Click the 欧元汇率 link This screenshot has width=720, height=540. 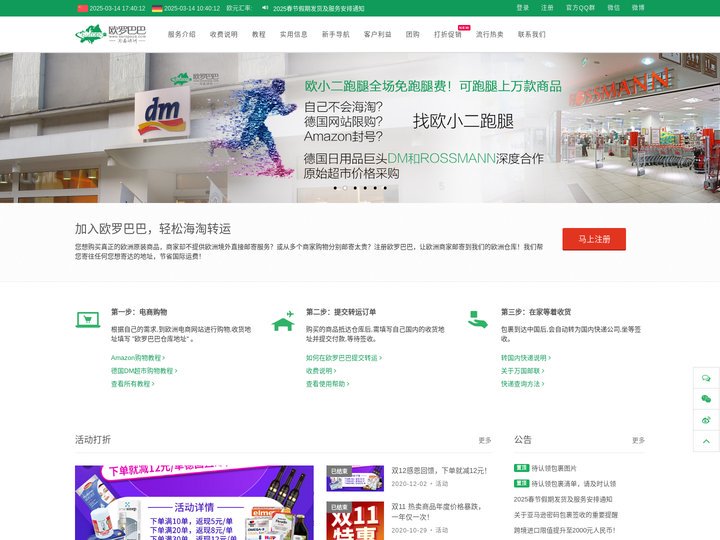(x=238, y=8)
